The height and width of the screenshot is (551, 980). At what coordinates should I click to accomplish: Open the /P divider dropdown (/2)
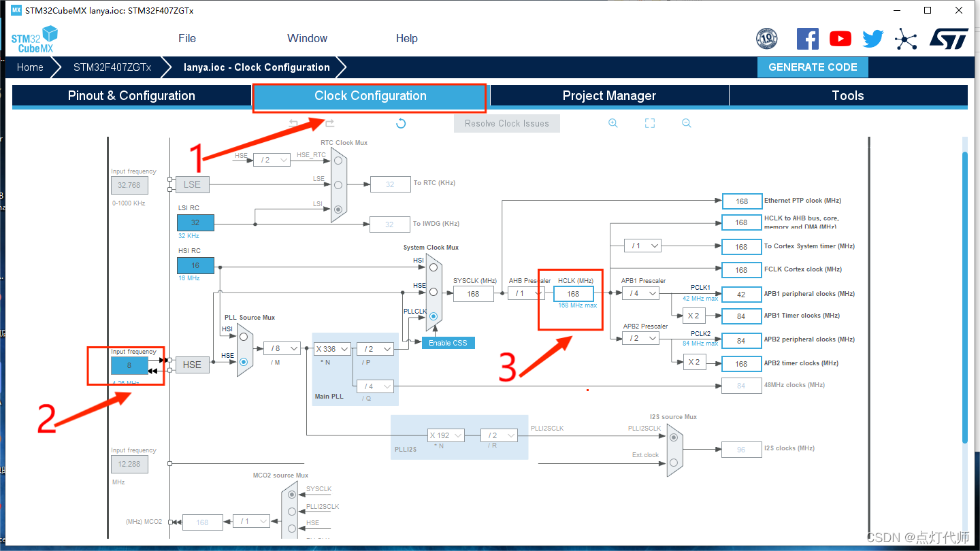pos(375,349)
